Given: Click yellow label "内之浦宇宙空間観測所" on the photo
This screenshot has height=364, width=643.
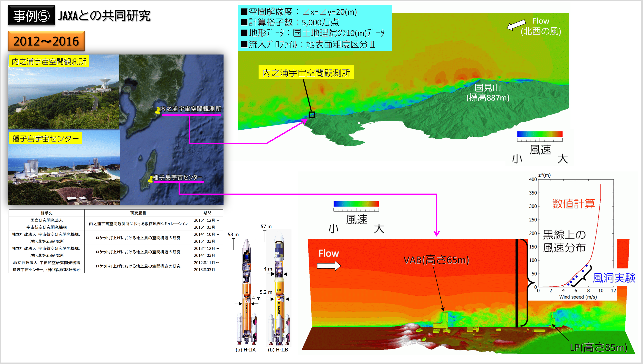Looking at the screenshot, I should (49, 61).
